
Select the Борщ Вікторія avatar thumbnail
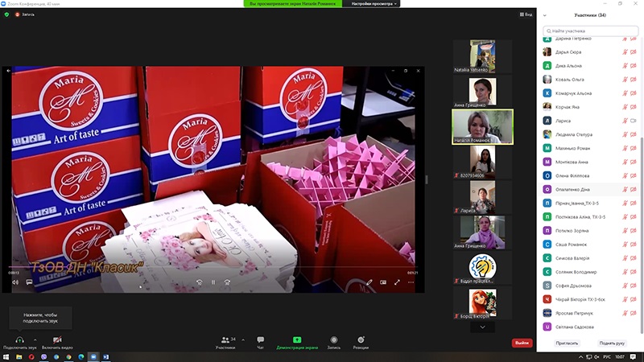482,303
